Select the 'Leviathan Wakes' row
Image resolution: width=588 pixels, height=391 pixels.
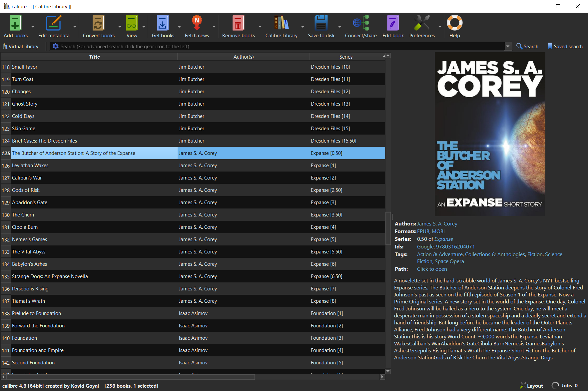pos(193,166)
